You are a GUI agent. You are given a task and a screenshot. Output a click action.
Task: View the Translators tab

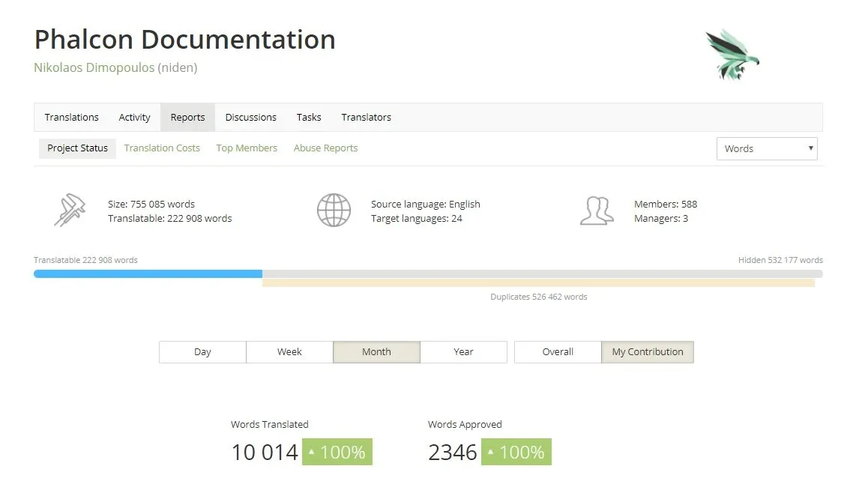pos(367,118)
